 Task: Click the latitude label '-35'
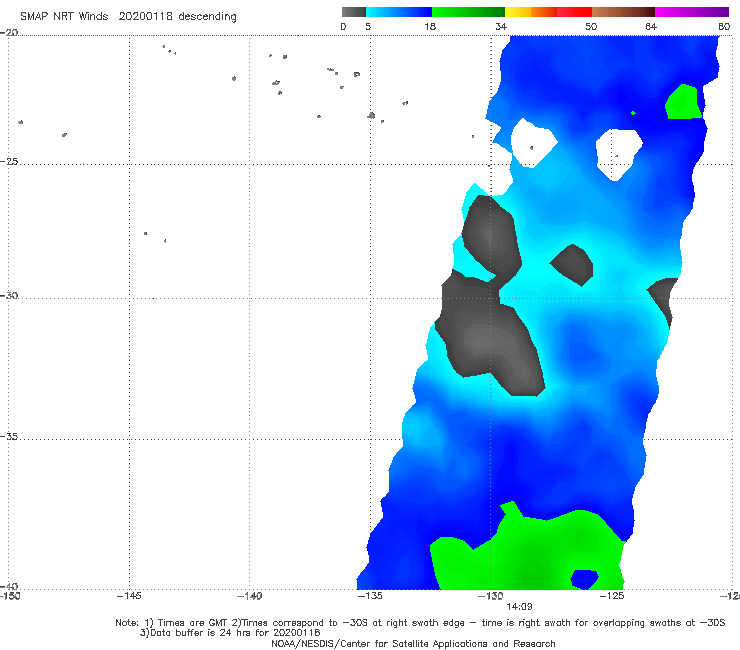click(9, 436)
